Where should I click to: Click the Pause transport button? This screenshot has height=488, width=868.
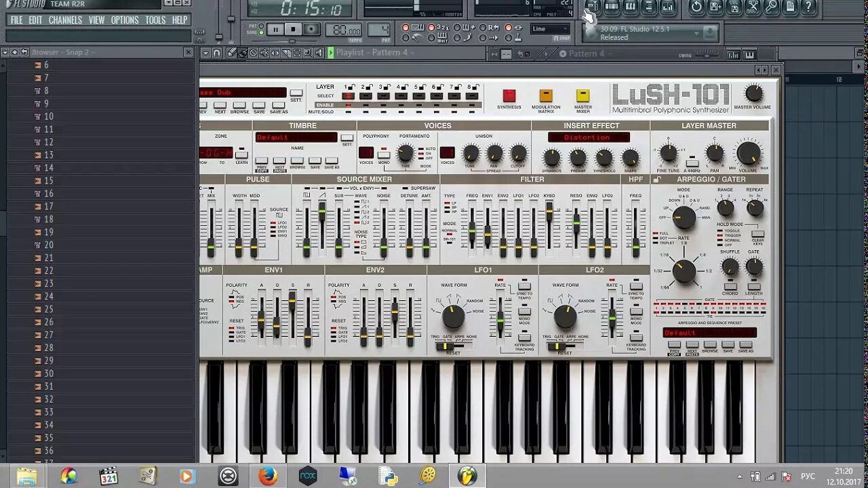tap(275, 29)
